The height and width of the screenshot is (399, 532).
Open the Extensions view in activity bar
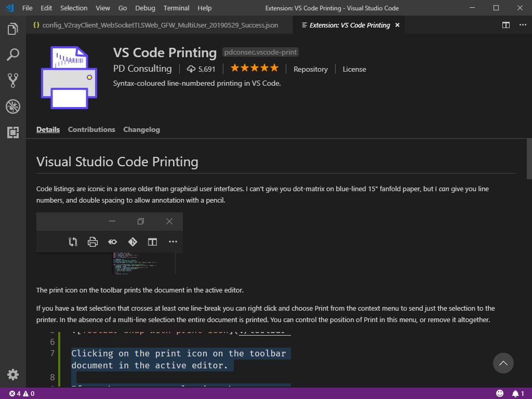pyautogui.click(x=13, y=132)
